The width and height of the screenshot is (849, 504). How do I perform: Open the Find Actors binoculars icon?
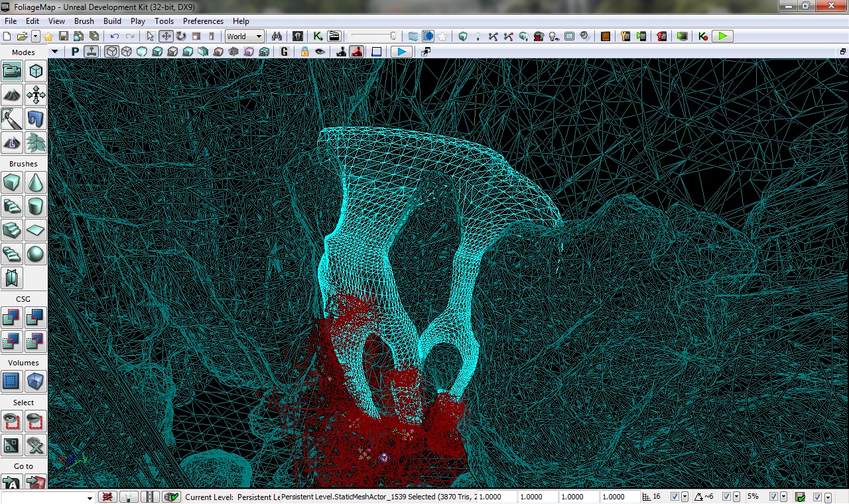[277, 36]
